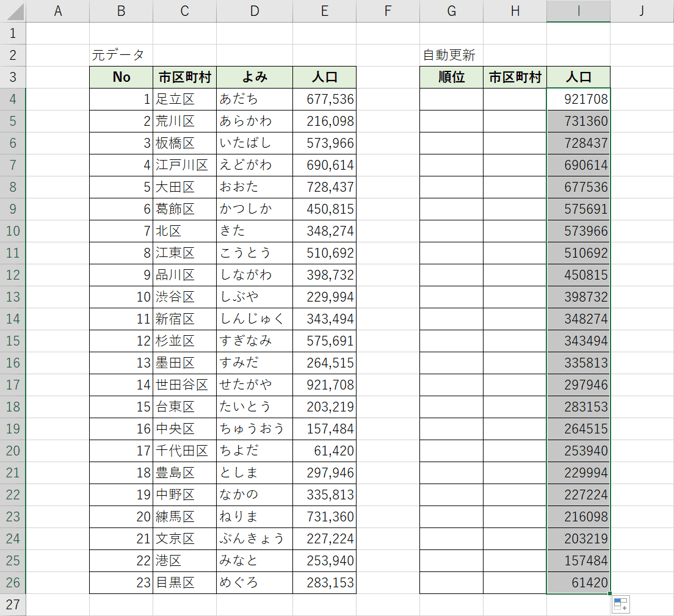Viewport: 674px width, 616px height.
Task: Select the cell ちゅうおう
Action: click(x=255, y=429)
